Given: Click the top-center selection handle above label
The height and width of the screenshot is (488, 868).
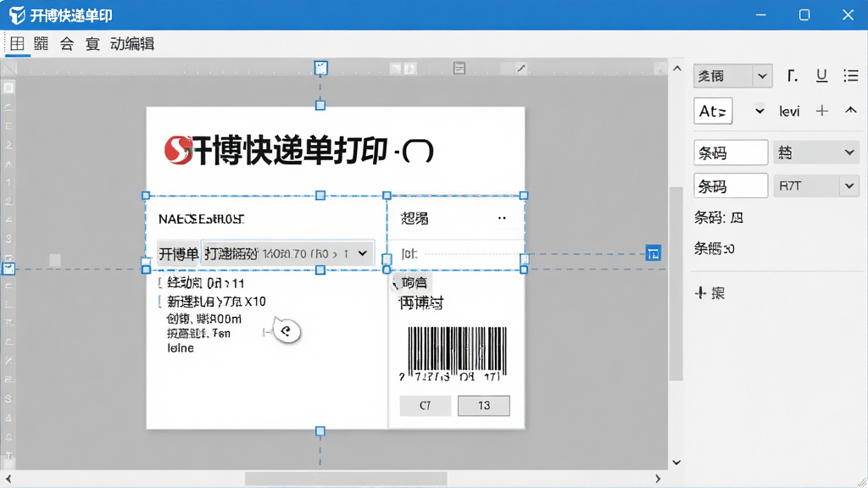Looking at the screenshot, I should 320,105.
